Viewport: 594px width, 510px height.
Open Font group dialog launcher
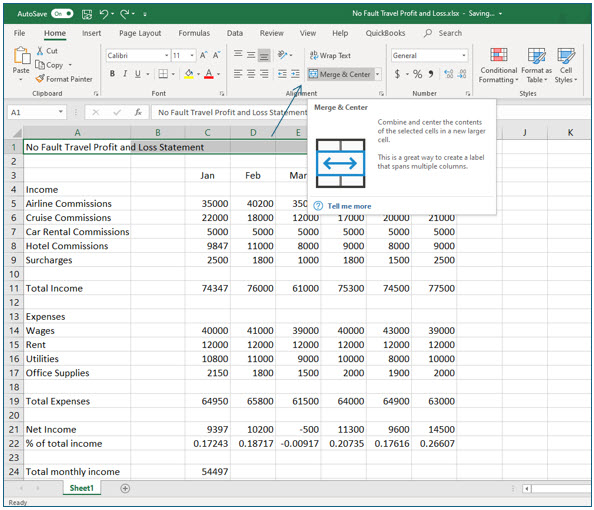222,93
